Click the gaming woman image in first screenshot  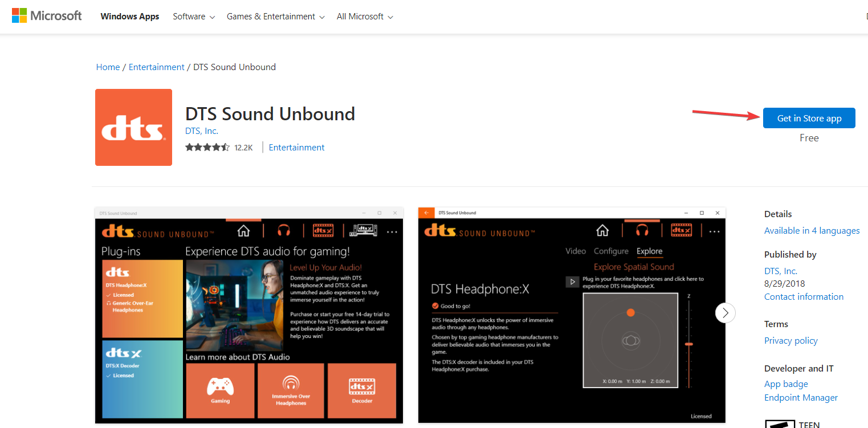(x=234, y=305)
